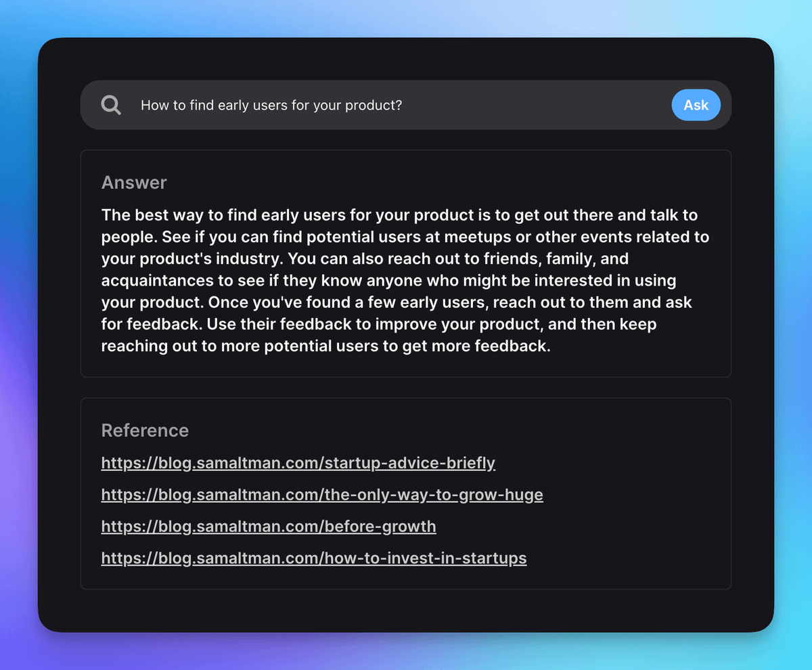The width and height of the screenshot is (812, 670).
Task: Click the Reference section heading
Action: (145, 430)
